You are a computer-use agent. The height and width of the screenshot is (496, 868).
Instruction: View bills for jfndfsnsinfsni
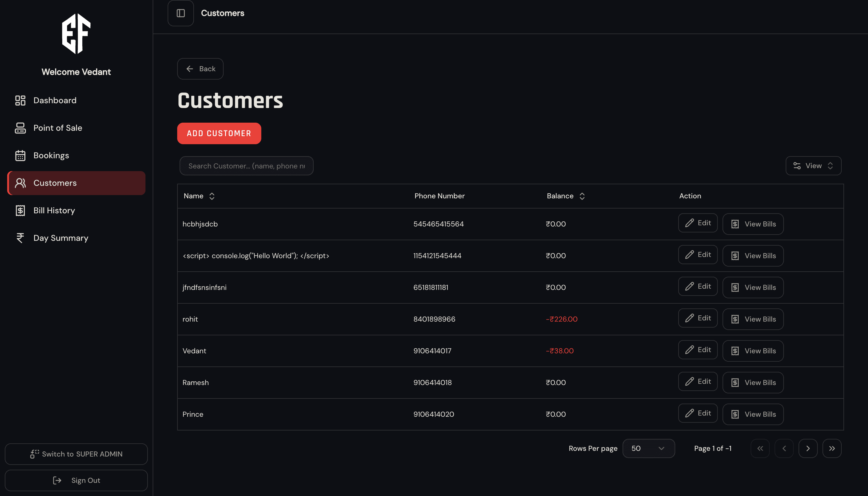click(x=753, y=287)
